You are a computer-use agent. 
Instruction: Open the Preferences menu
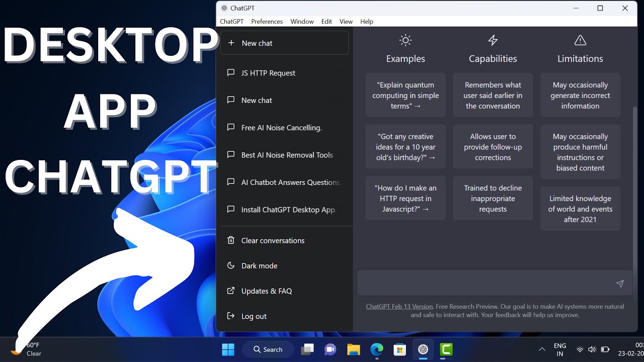(x=267, y=22)
